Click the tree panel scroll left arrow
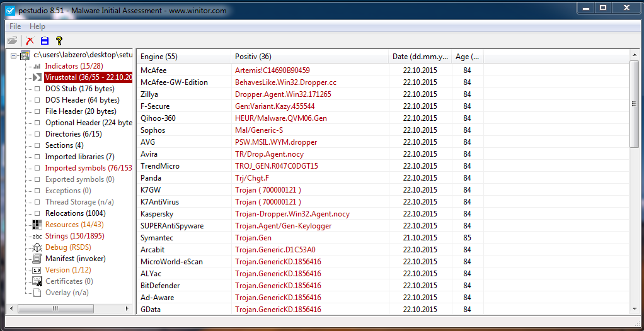The height and width of the screenshot is (331, 644). (x=11, y=308)
